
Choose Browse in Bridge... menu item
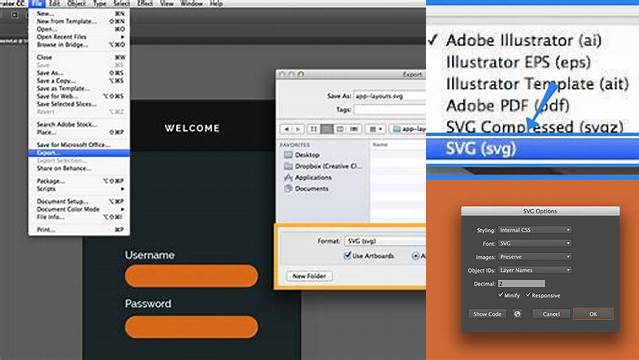click(79, 44)
